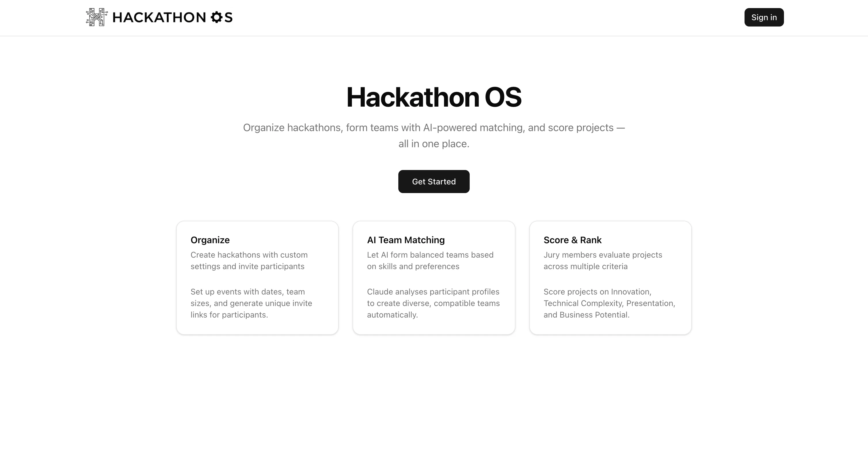Viewport: 868px width, 457px height.
Task: Select the Organize feature card
Action: (x=257, y=277)
